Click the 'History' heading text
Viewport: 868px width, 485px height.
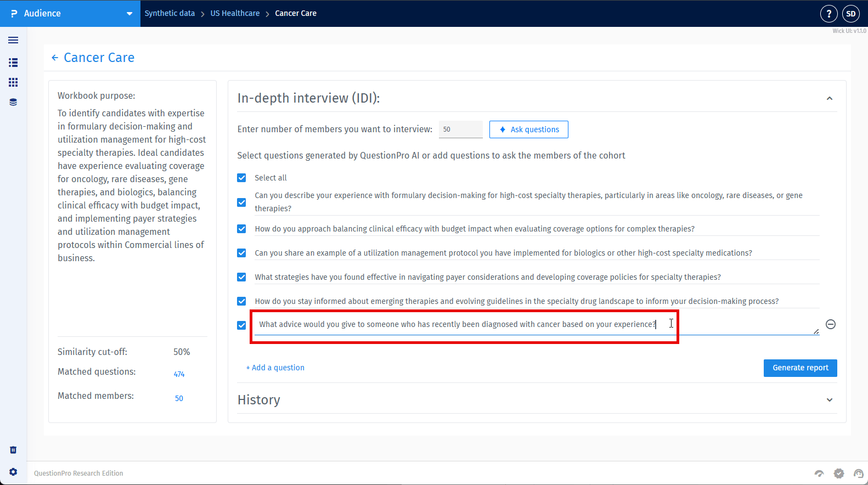tap(259, 400)
